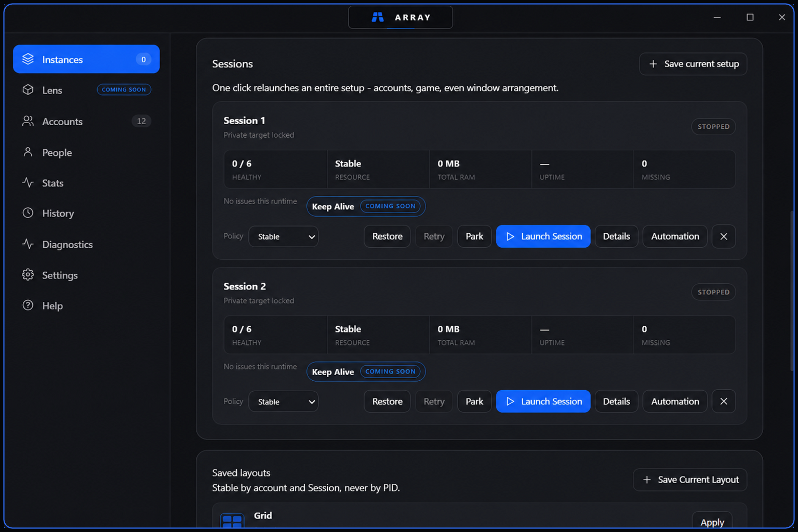Minimize the Array window
The width and height of the screenshot is (798, 532).
[717, 17]
